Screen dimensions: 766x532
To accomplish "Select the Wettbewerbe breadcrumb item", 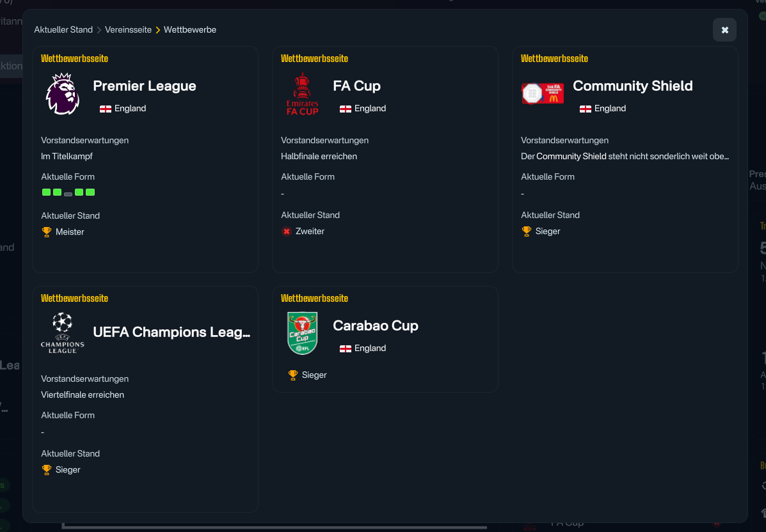I will click(190, 30).
